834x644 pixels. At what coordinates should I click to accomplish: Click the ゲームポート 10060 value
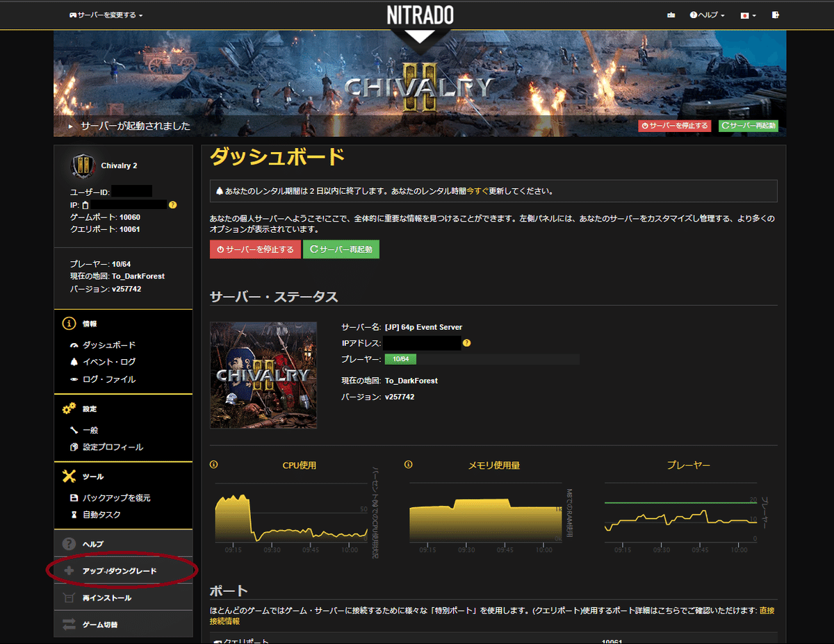[129, 217]
